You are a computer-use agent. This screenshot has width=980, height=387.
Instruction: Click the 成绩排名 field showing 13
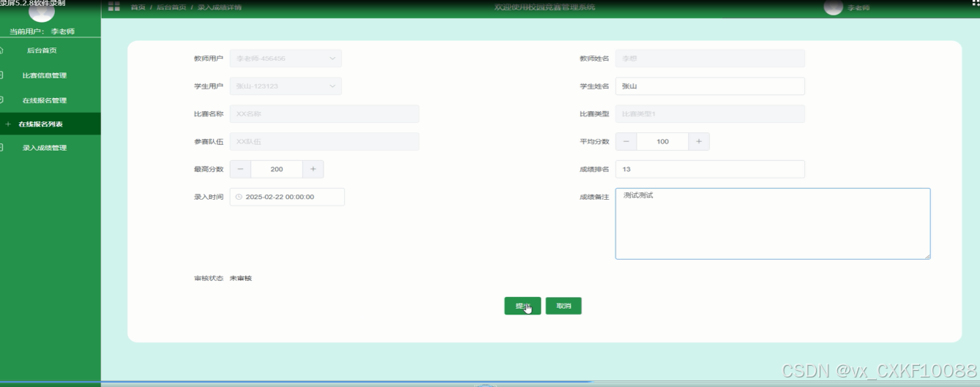[710, 169]
